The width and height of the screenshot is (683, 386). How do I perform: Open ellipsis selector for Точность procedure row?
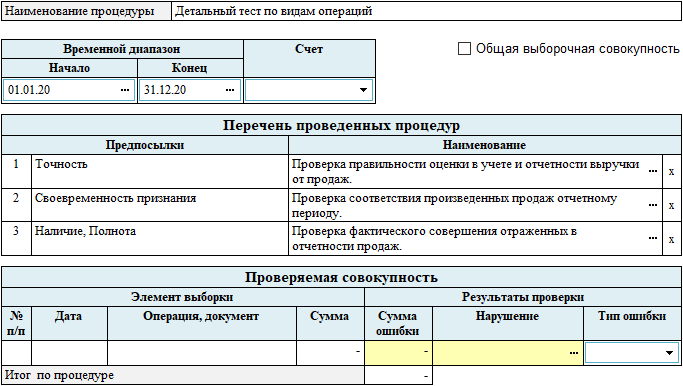pos(653,172)
